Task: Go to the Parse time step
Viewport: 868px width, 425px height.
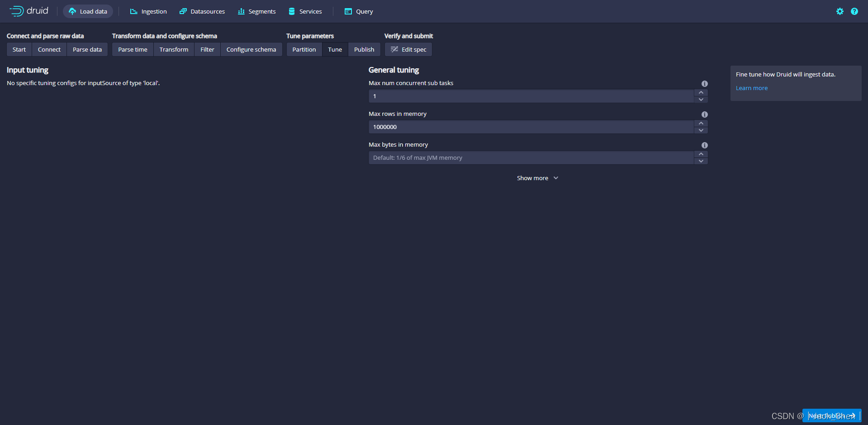Action: (x=133, y=49)
